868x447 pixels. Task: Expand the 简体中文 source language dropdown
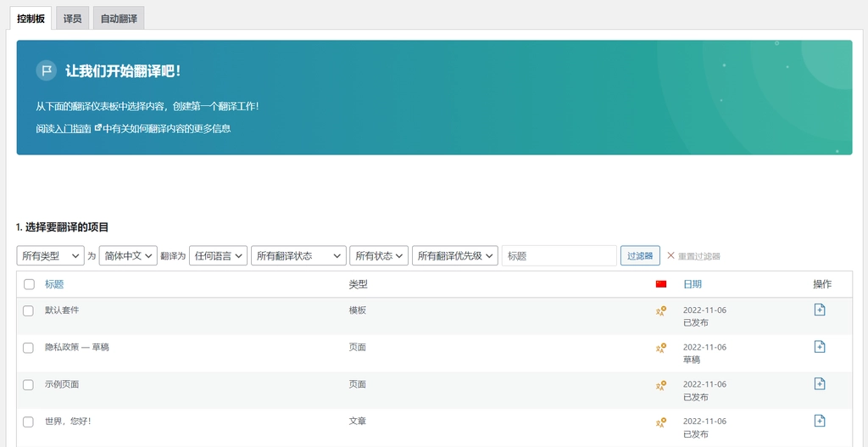click(x=128, y=255)
